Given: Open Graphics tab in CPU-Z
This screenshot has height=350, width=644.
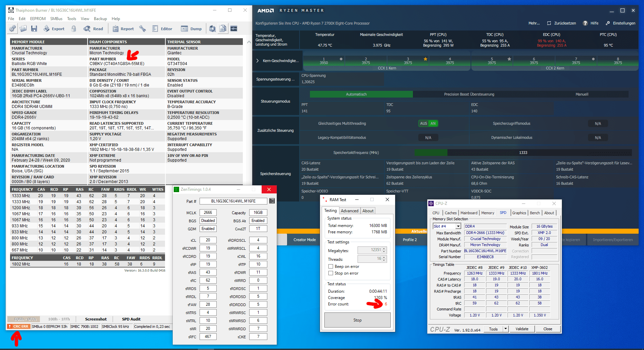Looking at the screenshot, I should tap(519, 213).
